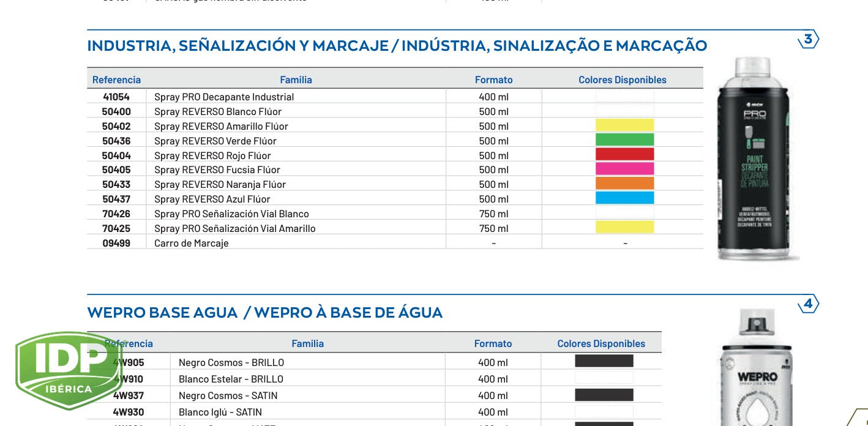The width and height of the screenshot is (868, 426).
Task: Click reference 50437
Action: point(116,199)
